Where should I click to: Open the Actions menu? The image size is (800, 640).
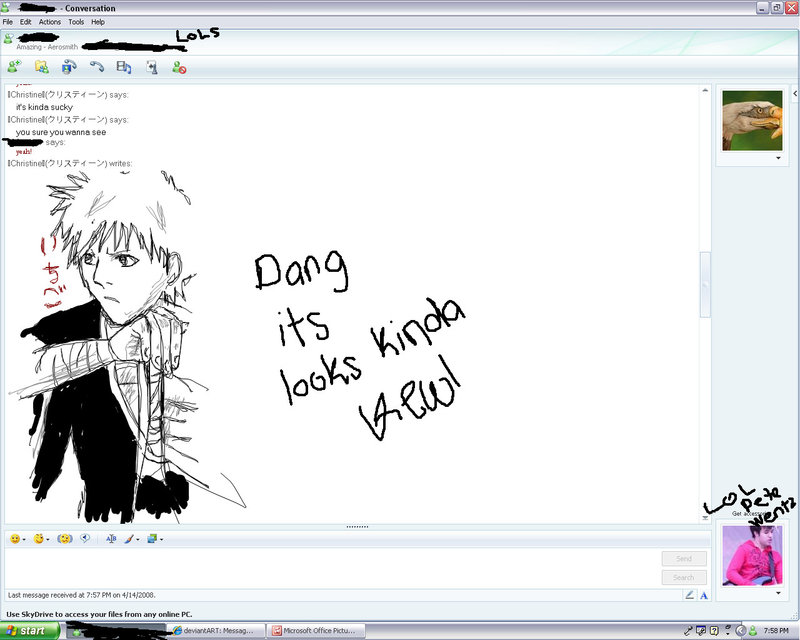pyautogui.click(x=49, y=20)
